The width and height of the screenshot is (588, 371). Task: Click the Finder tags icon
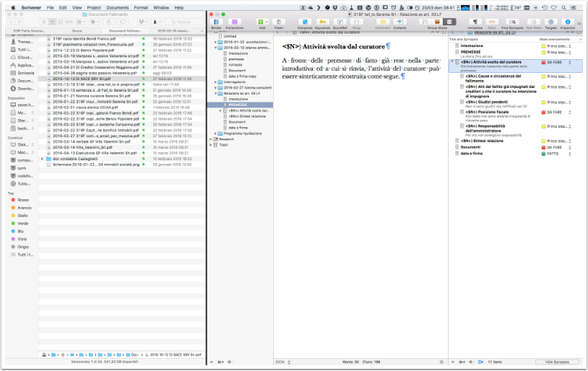[122, 22]
